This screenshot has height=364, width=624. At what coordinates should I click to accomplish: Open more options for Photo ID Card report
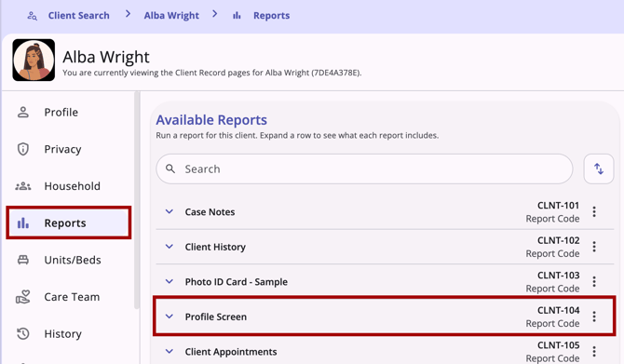594,282
